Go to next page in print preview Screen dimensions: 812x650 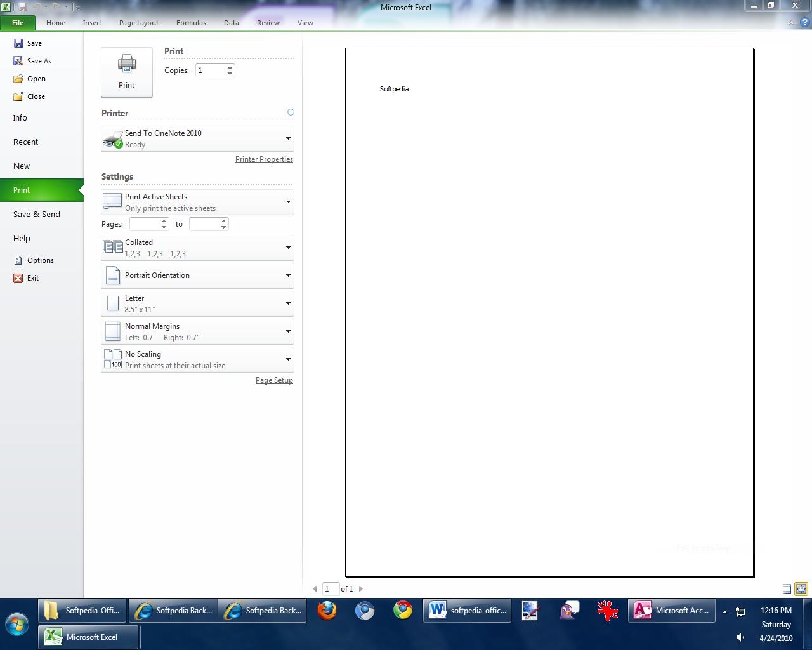361,589
